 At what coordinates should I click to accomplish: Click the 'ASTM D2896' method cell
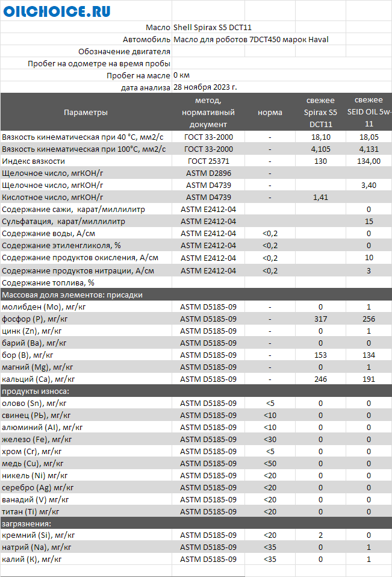[208, 173]
